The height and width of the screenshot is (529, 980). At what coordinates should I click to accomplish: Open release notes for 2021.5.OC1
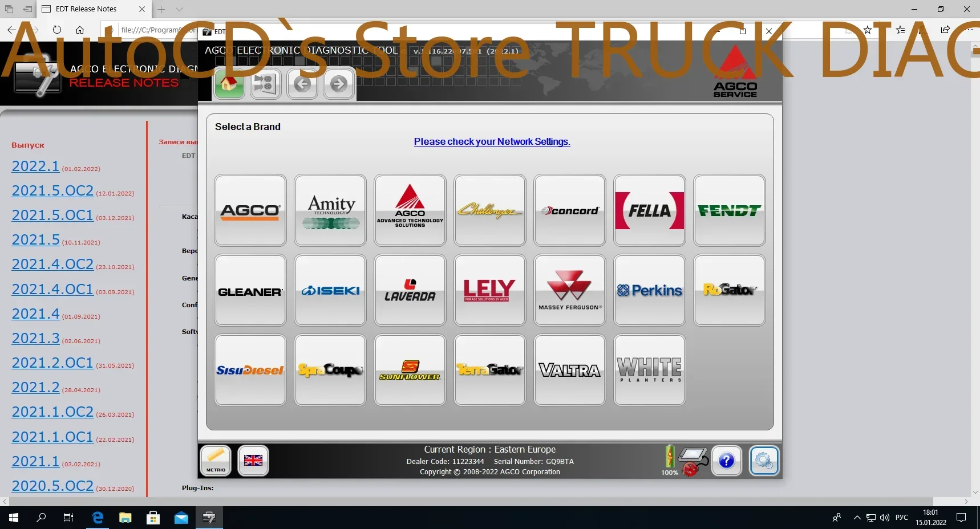coord(52,215)
